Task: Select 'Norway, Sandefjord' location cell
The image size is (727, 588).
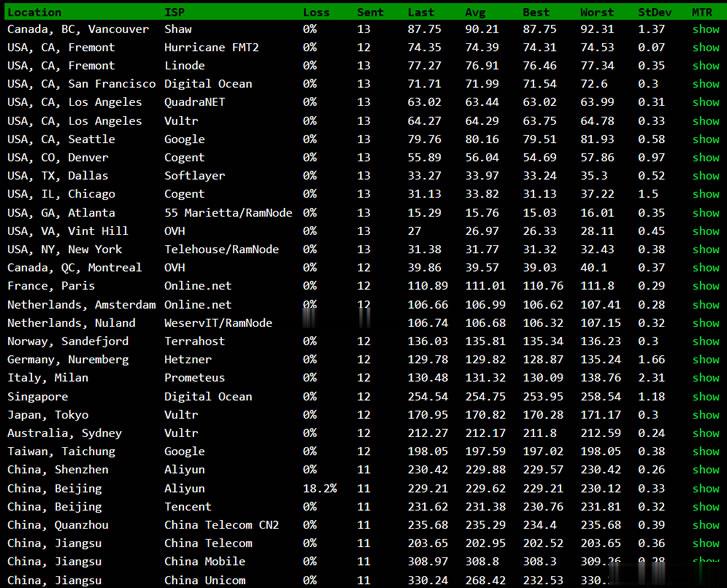Action: coord(68,341)
